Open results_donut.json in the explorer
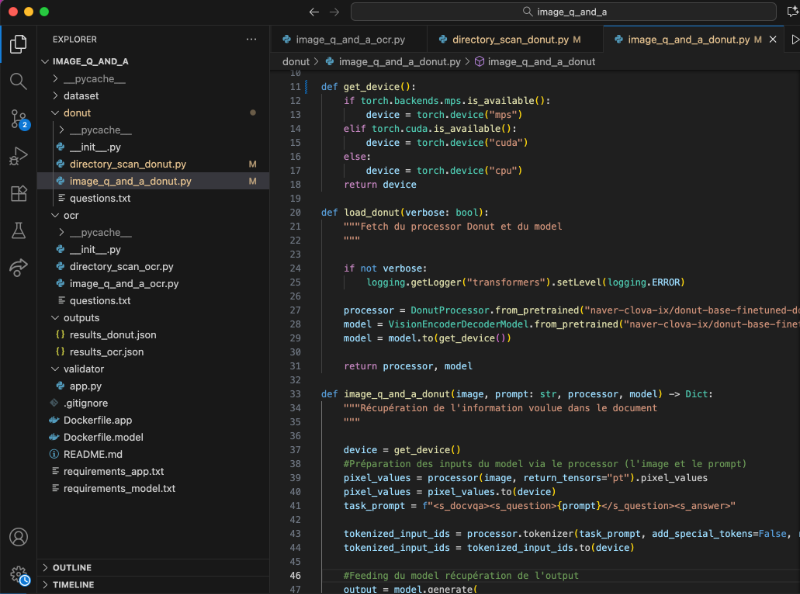This screenshot has width=800, height=594. point(113,335)
